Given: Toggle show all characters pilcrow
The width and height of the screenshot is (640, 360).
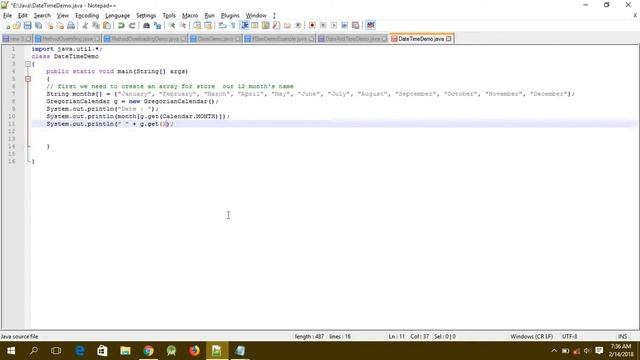Looking at the screenshot, I should click(x=233, y=25).
